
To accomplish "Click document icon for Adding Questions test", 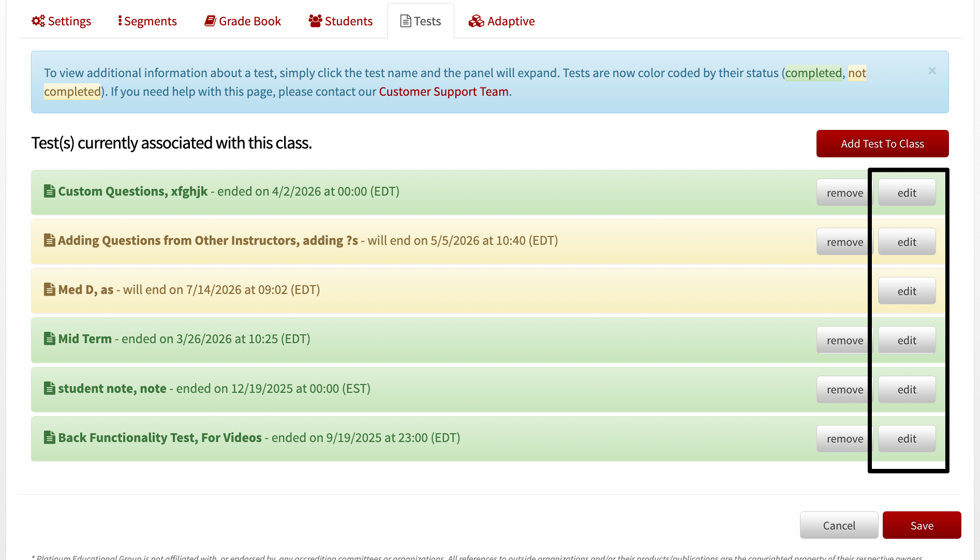I will tap(50, 240).
